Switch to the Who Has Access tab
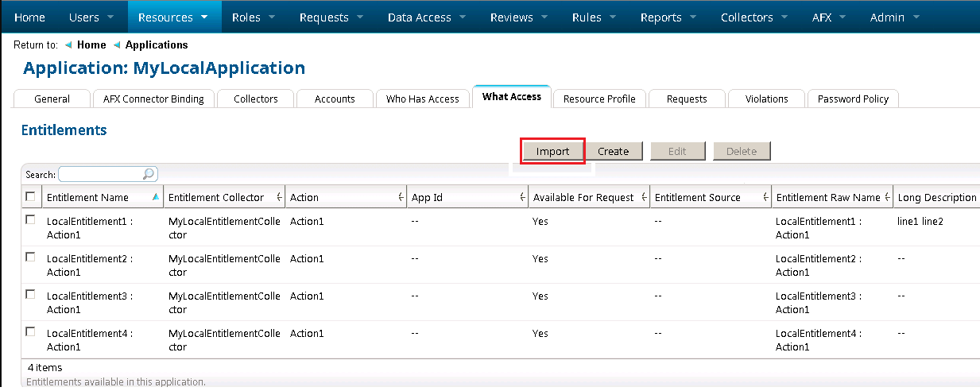Screen dimensions: 980x391 pyautogui.click(x=422, y=99)
